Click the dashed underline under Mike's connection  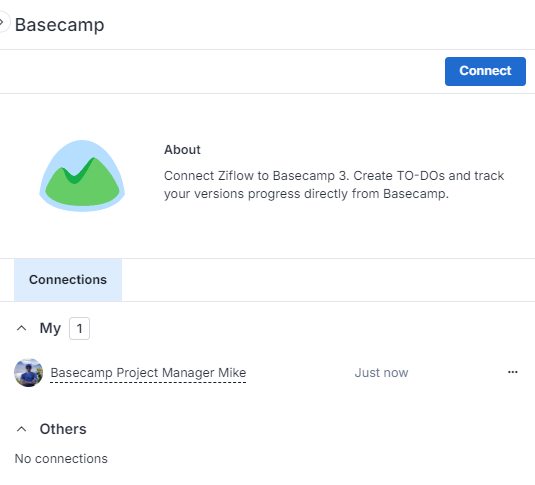(x=148, y=382)
